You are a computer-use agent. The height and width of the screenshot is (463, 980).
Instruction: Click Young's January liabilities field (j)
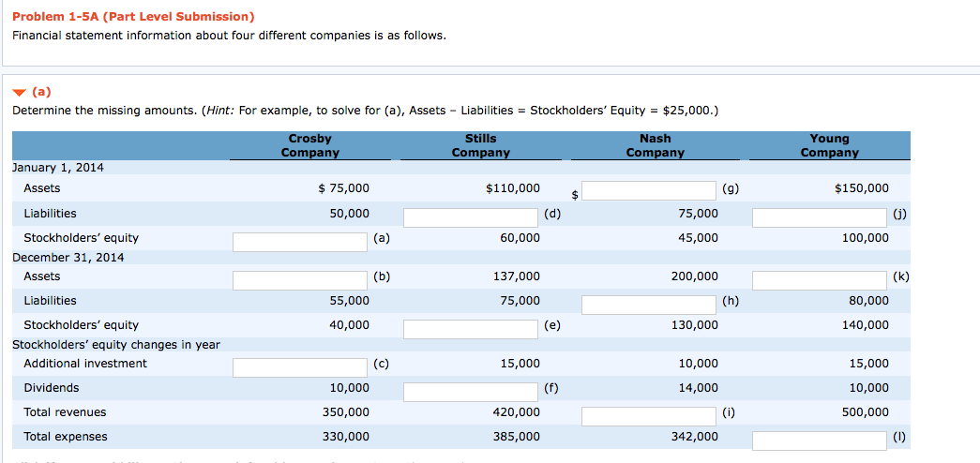pos(820,217)
